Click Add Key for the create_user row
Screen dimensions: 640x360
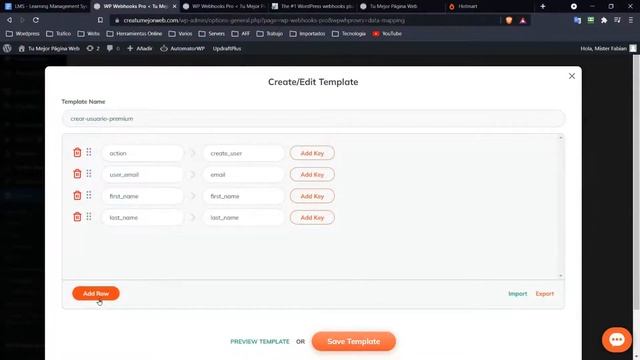pyautogui.click(x=312, y=153)
